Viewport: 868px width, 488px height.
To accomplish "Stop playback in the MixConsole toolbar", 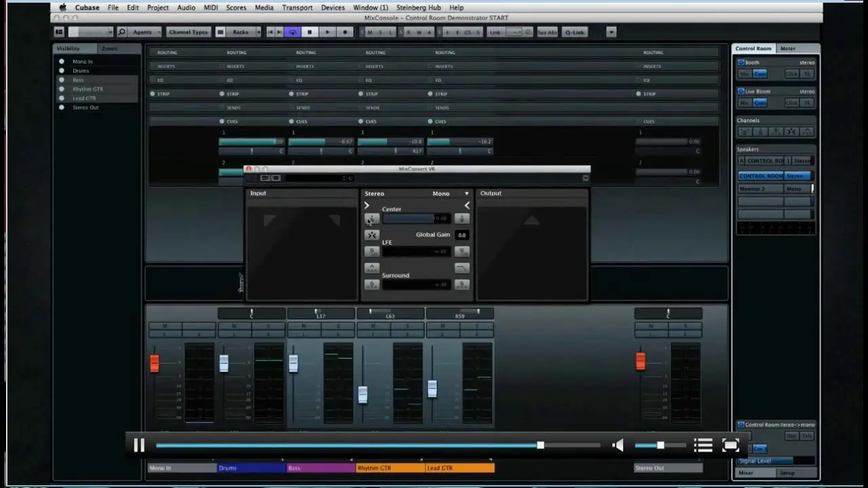I will 310,32.
